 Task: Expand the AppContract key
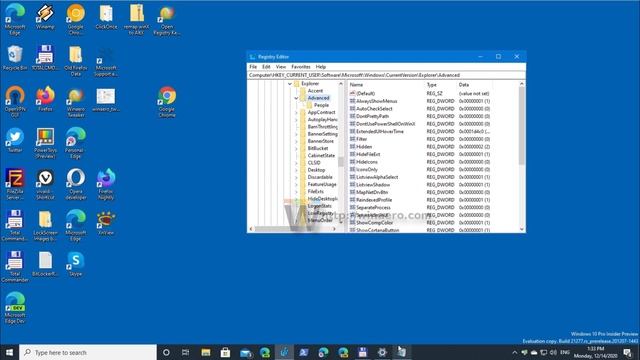296,112
